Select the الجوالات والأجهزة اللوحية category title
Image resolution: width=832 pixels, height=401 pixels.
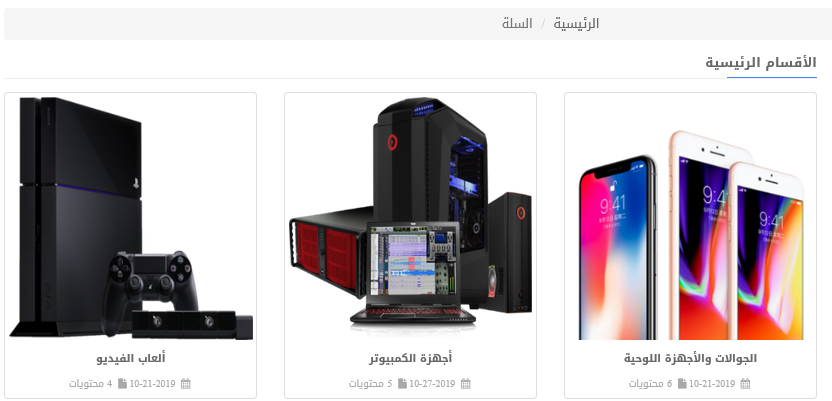690,359
